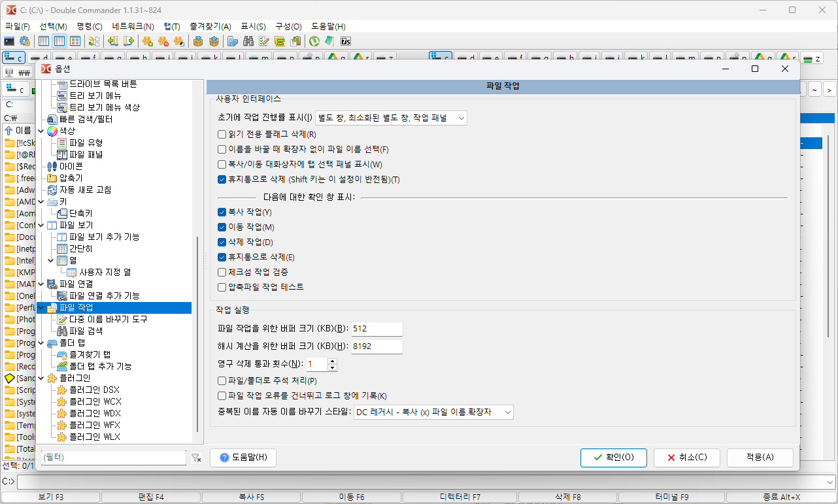The image size is (838, 504).
Task: Click the ₩₩ network drive button
Action: 19,72
